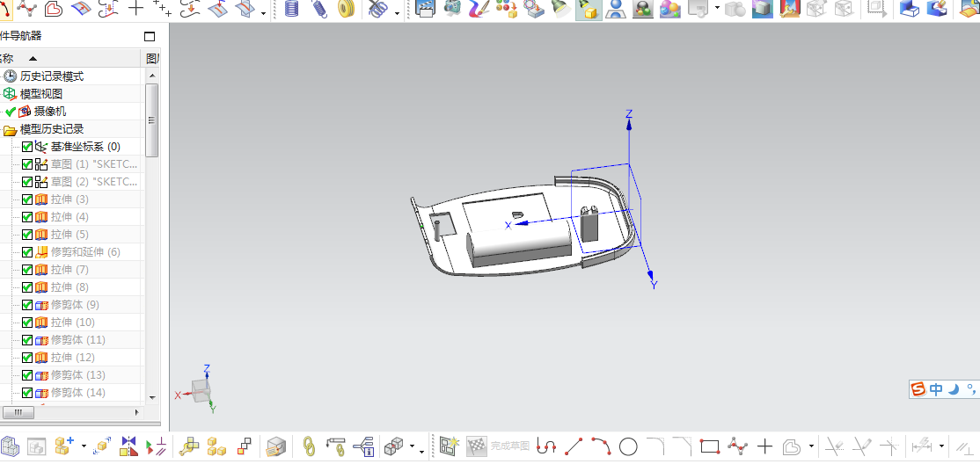Open dropdown beside add component icon
The width and height of the screenshot is (980, 464).
tap(84, 446)
